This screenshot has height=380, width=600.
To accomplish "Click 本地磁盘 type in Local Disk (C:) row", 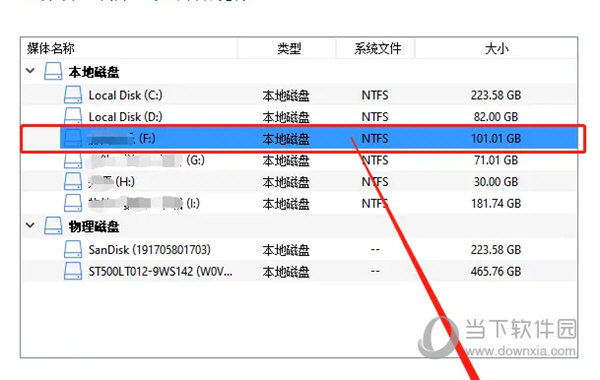I will pos(286,95).
